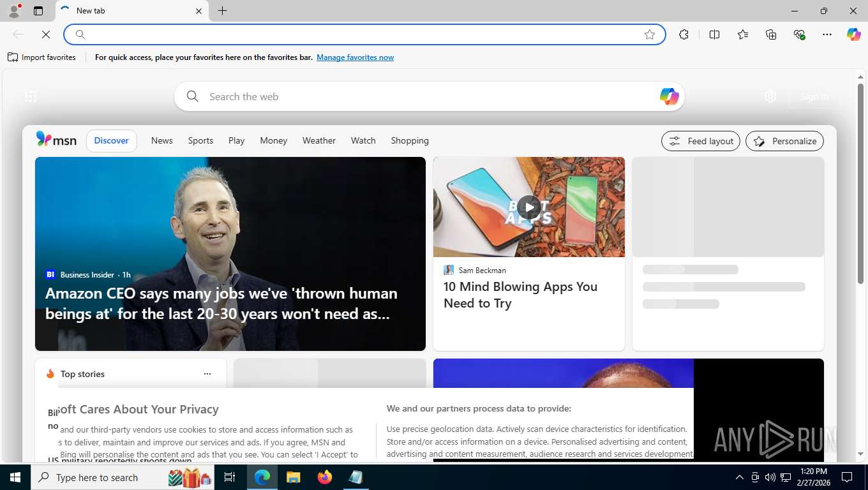868x490 pixels.
Task: Go to the msn logo home
Action: (56, 140)
